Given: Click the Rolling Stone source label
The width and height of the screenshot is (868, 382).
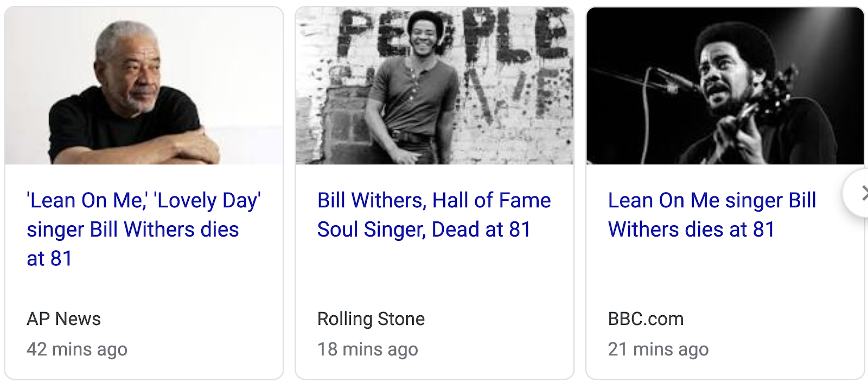Looking at the screenshot, I should [x=371, y=319].
